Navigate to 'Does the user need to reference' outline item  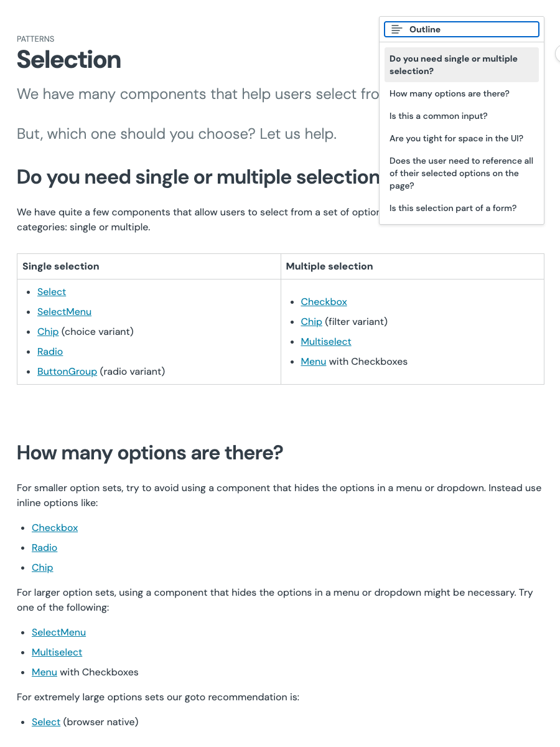tap(461, 173)
